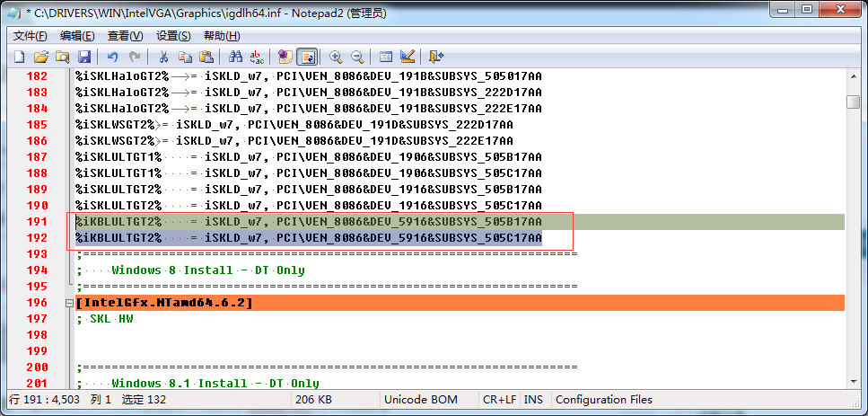Screen dimensions: 868x416
Task: Click the Replace text icon
Action: [x=257, y=57]
